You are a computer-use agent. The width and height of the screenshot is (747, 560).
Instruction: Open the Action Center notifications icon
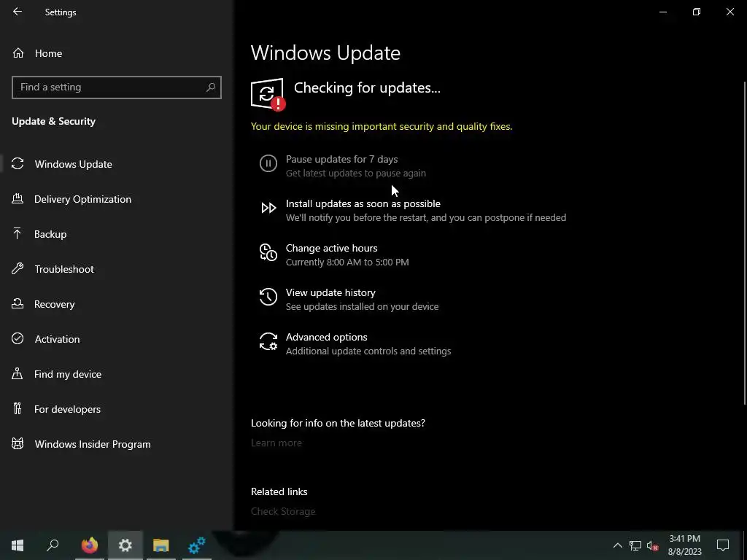723,545
